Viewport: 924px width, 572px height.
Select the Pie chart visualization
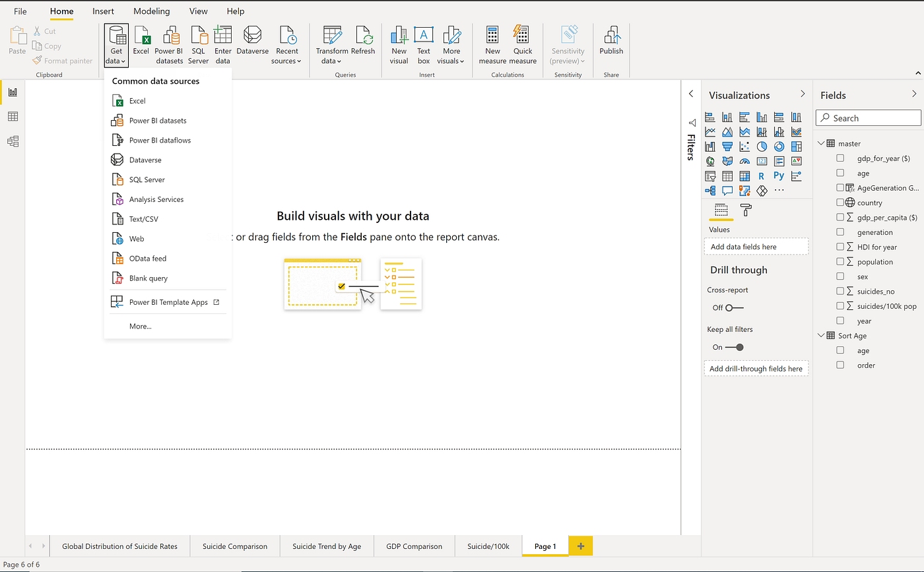coord(762,146)
